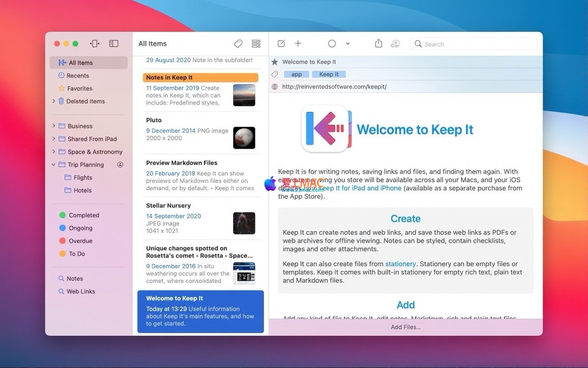Toggle the favorite star for Welcome to Keep It
588x368 pixels.
coord(275,62)
